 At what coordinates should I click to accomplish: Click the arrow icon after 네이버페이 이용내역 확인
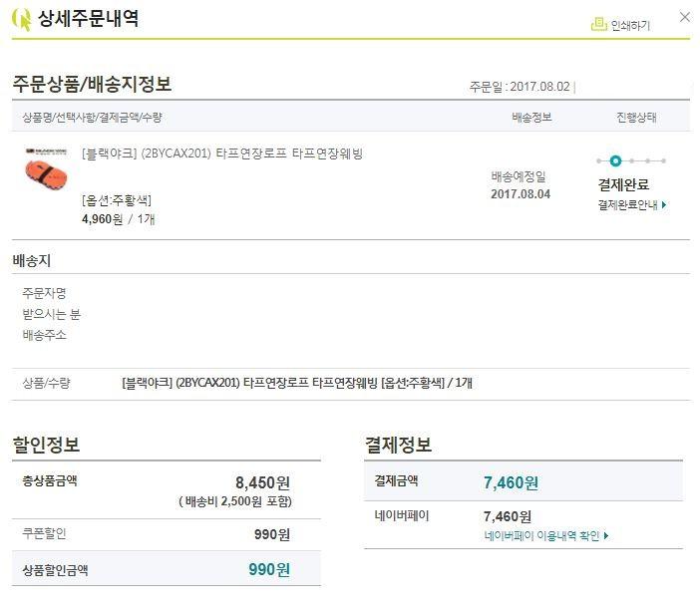pyautogui.click(x=605, y=536)
